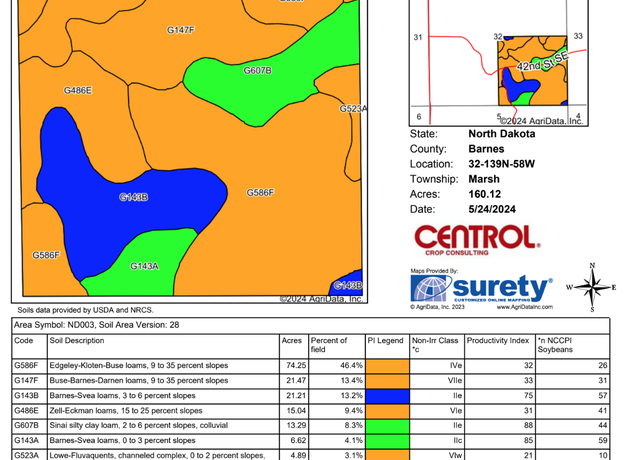Click 'Zell-Eckman loams, 15 to 25 percent slopes'

coord(126,411)
